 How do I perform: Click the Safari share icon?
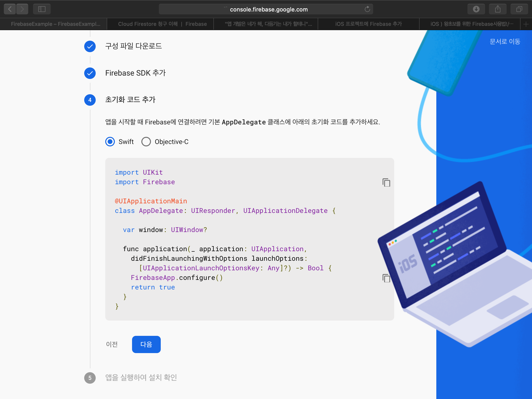click(498, 9)
